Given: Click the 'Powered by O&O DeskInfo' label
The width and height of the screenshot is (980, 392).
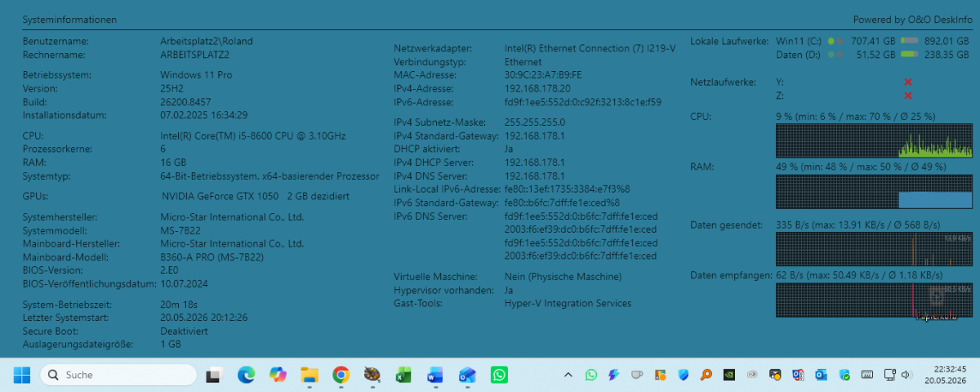Looking at the screenshot, I should click(x=912, y=19).
